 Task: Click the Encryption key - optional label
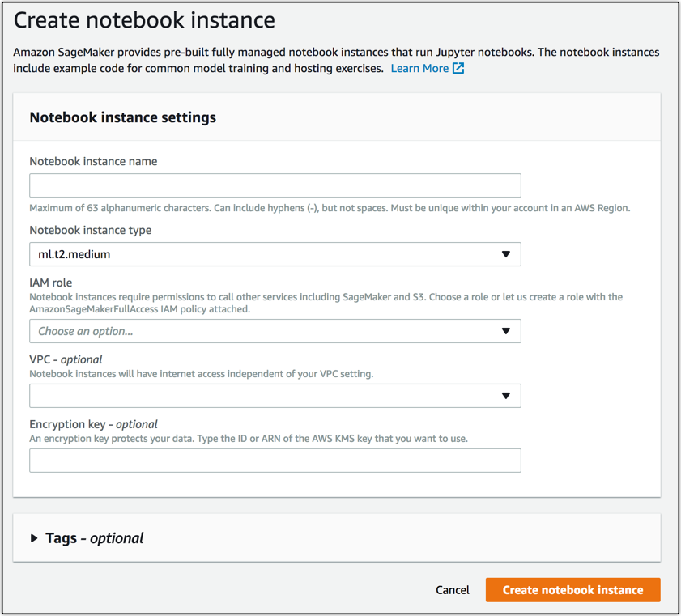[x=93, y=424]
